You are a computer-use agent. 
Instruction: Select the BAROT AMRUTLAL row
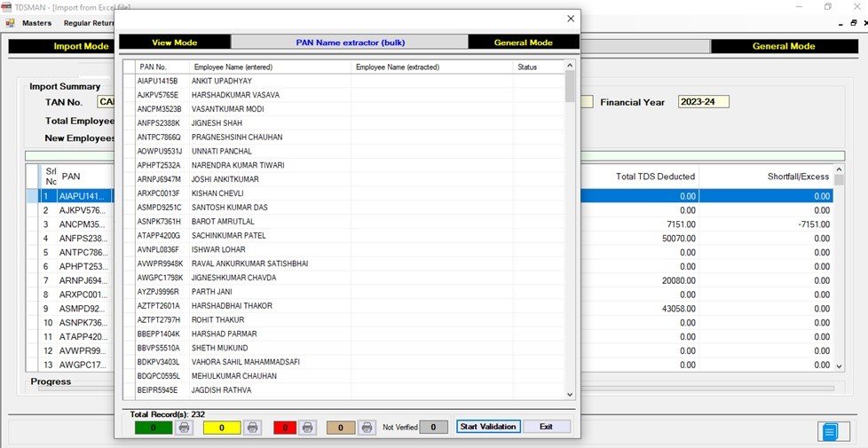[343, 221]
